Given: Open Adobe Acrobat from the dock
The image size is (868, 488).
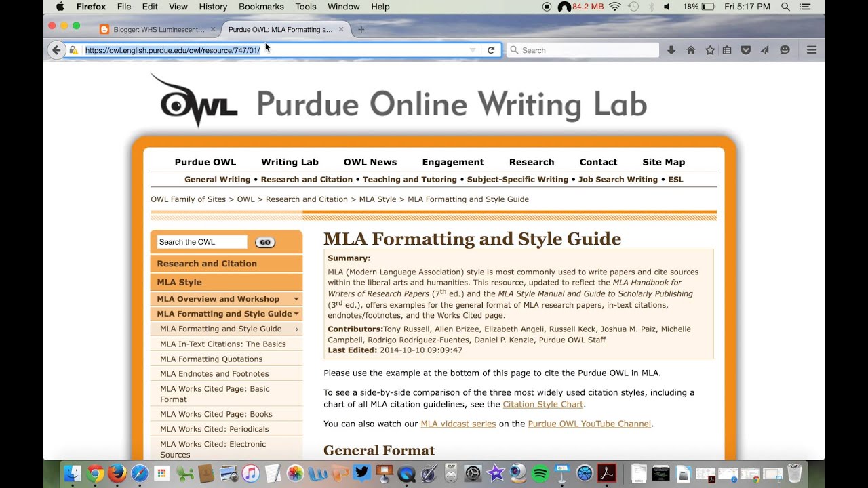Looking at the screenshot, I should pyautogui.click(x=606, y=472).
